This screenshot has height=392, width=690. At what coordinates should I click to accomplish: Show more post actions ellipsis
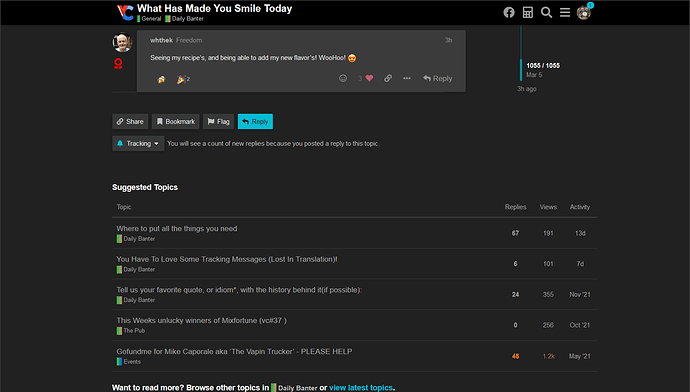[407, 78]
